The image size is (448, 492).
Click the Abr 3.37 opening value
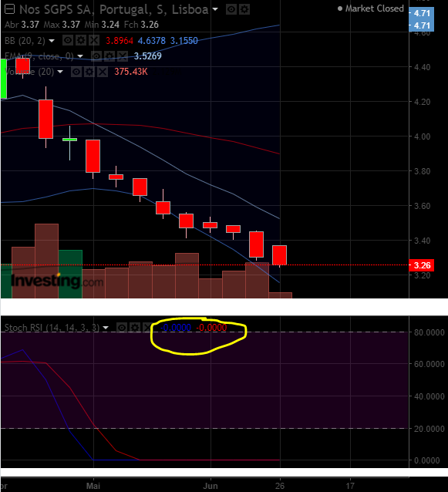[x=22, y=25]
